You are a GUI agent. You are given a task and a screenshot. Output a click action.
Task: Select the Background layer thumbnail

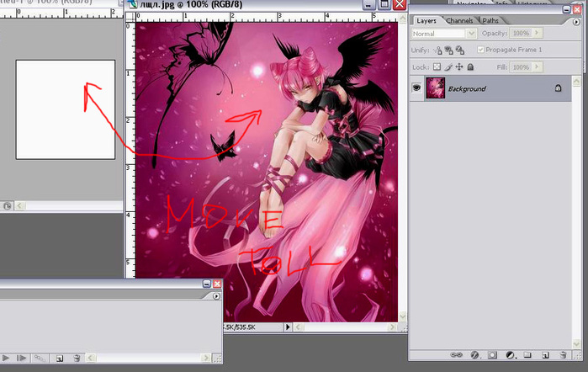click(x=436, y=88)
